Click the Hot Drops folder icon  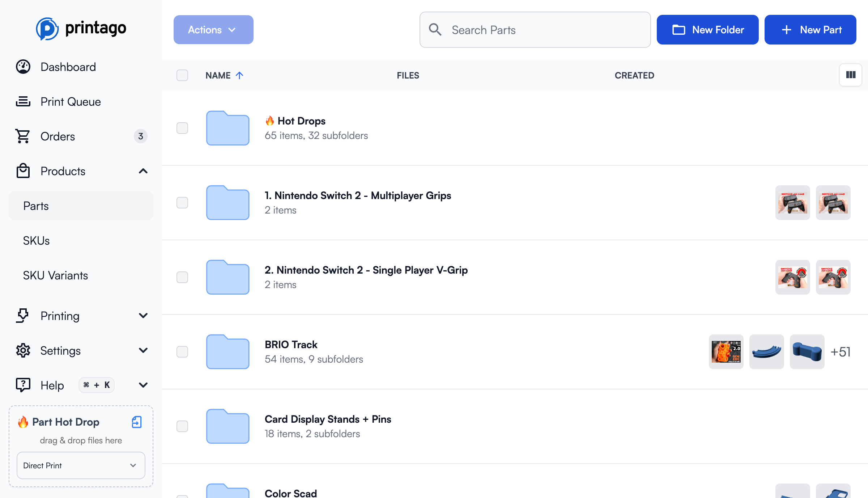pyautogui.click(x=227, y=128)
